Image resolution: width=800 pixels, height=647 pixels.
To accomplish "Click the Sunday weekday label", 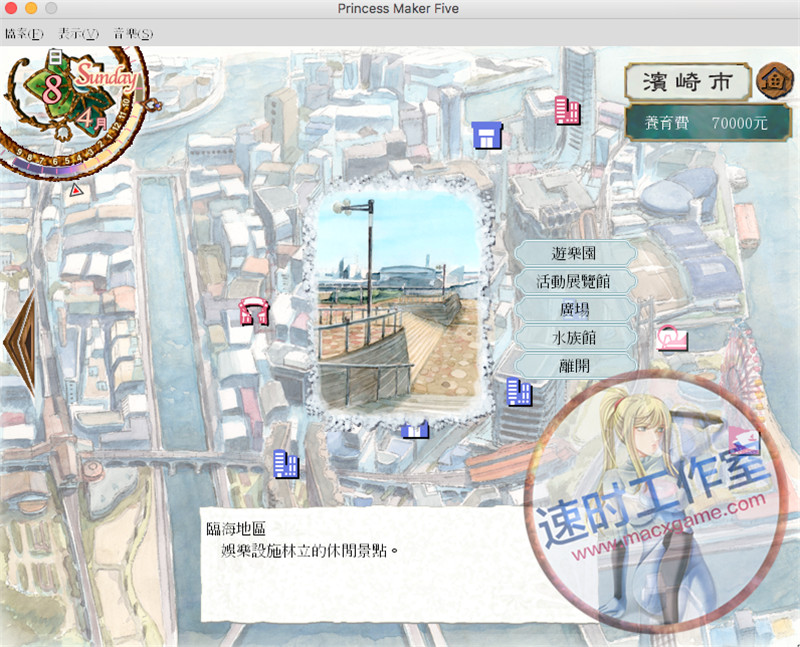I will pos(107,77).
